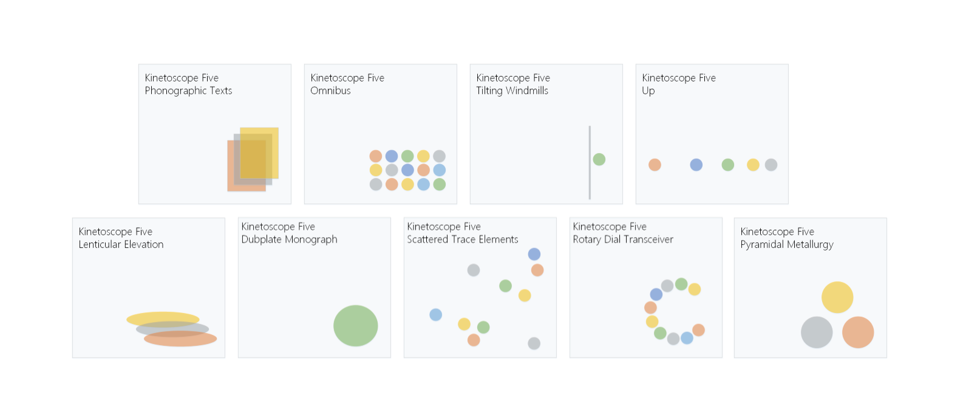This screenshot has height=420, width=980.
Task: Select the Tilting Windmills tile
Action: tap(546, 134)
